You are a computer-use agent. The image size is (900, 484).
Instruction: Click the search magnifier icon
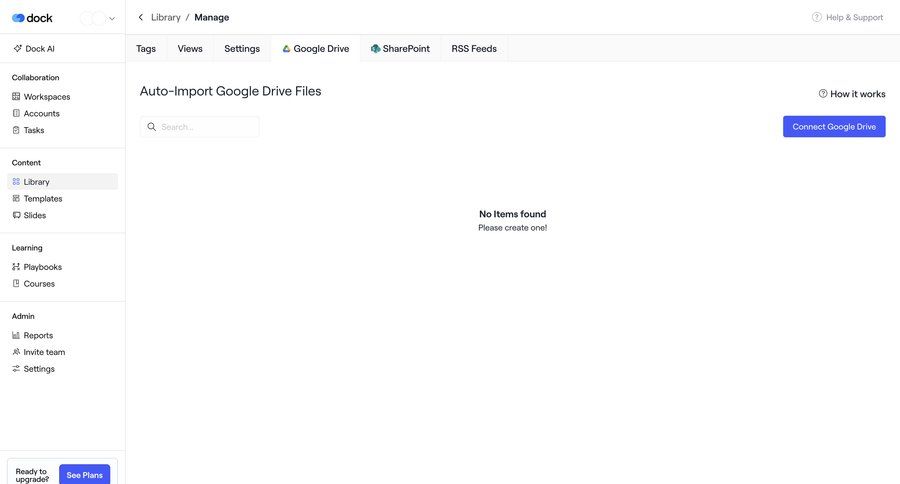152,127
